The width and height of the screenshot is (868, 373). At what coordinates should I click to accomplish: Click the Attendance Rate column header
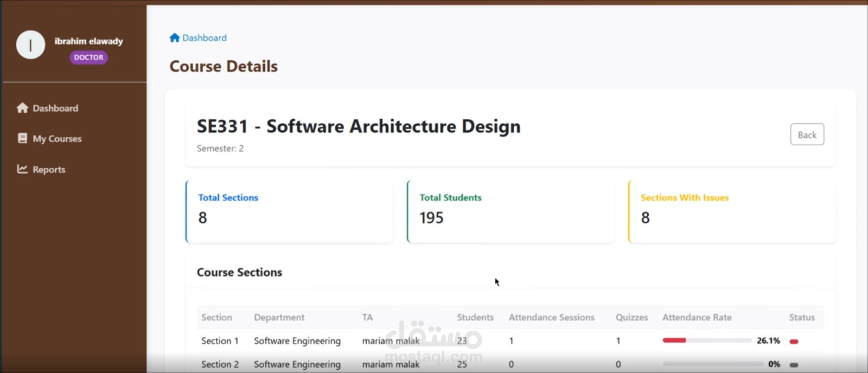(x=697, y=317)
